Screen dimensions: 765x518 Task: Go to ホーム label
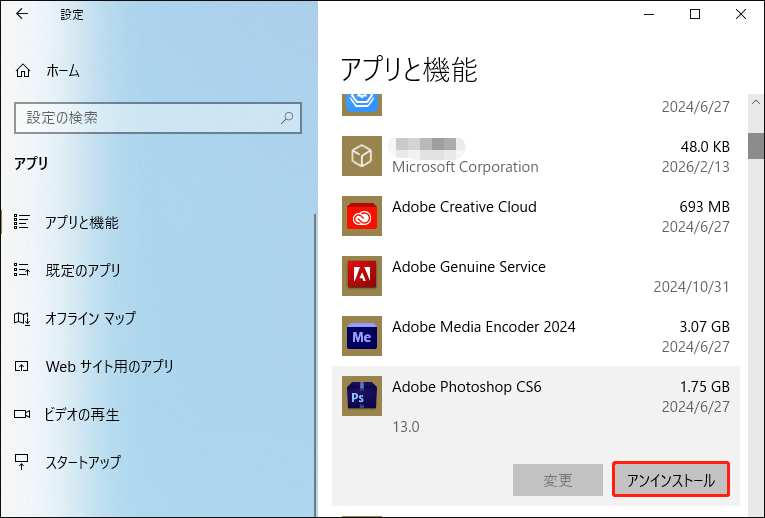pos(63,71)
